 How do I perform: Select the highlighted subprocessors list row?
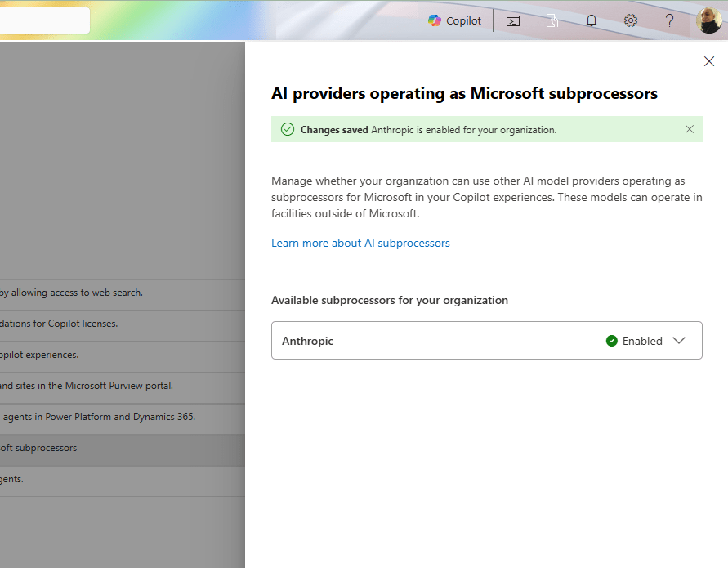coord(41,448)
